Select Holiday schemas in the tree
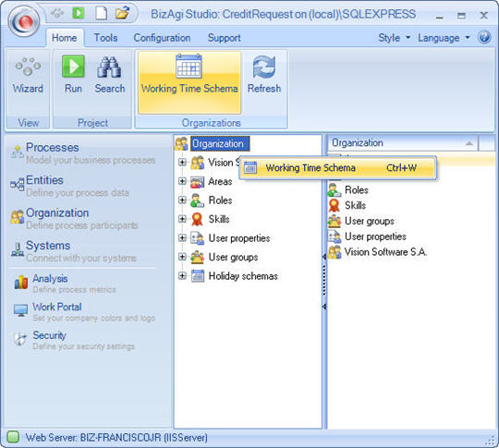Image resolution: width=499 pixels, height=448 pixels. coord(243,276)
